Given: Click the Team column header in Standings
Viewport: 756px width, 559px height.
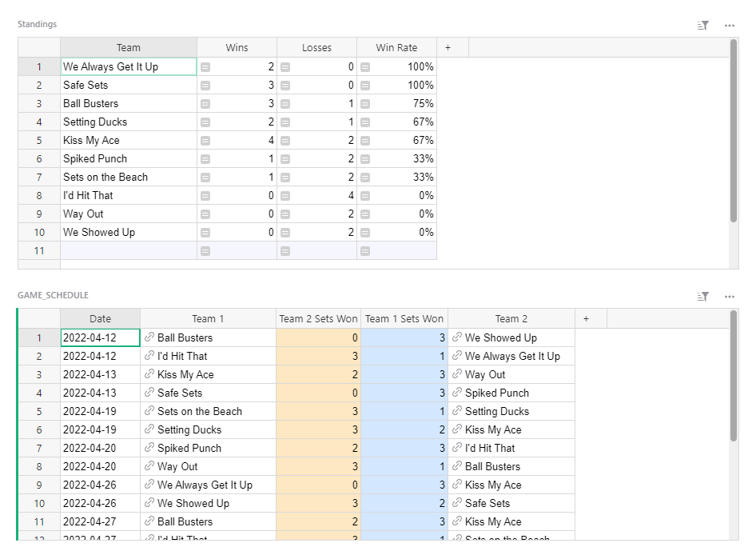Looking at the screenshot, I should click(128, 47).
